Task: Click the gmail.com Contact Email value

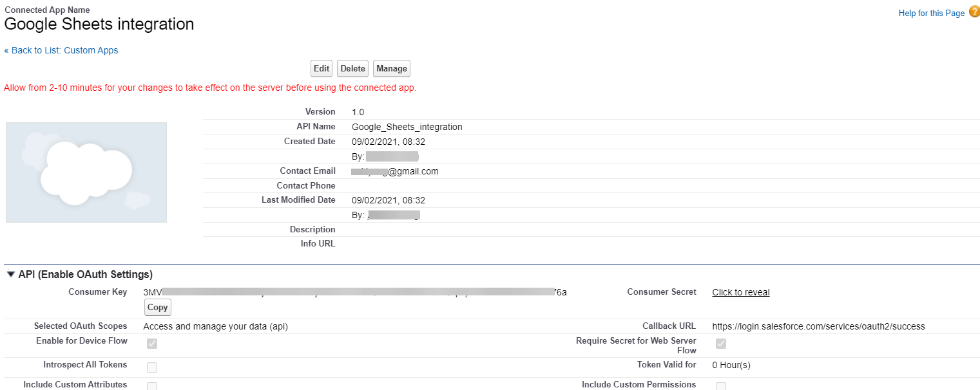Action: (x=395, y=171)
